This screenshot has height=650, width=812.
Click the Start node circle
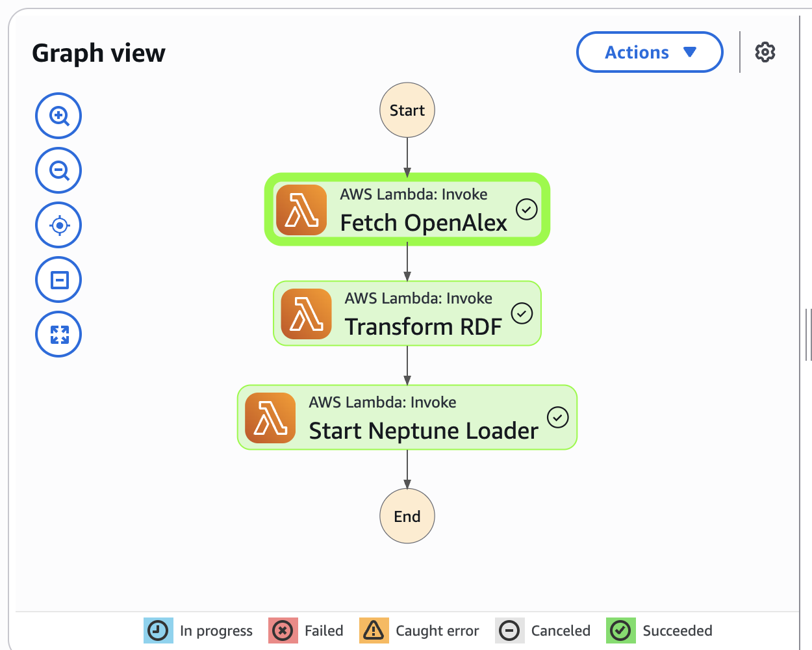(x=407, y=110)
